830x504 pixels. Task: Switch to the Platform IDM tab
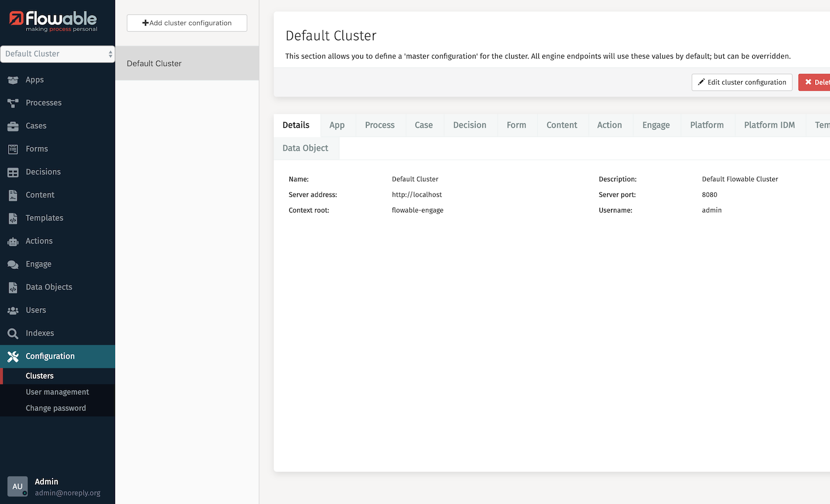pos(769,125)
